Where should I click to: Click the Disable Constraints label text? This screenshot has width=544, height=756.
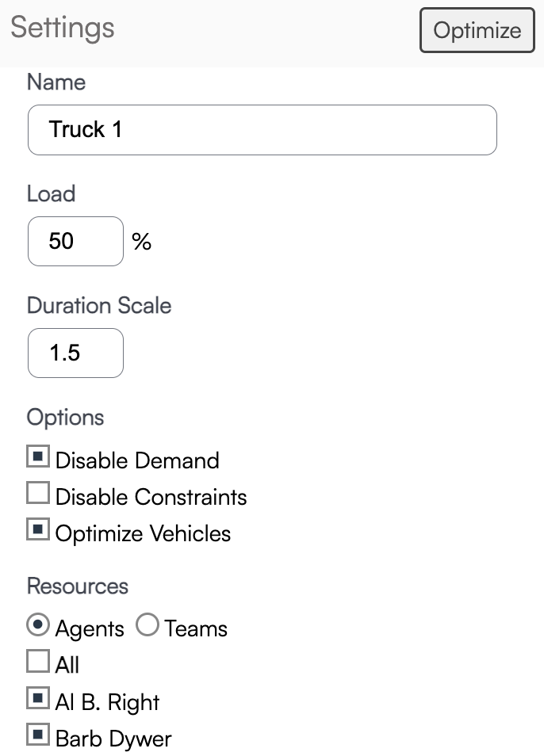tap(151, 497)
